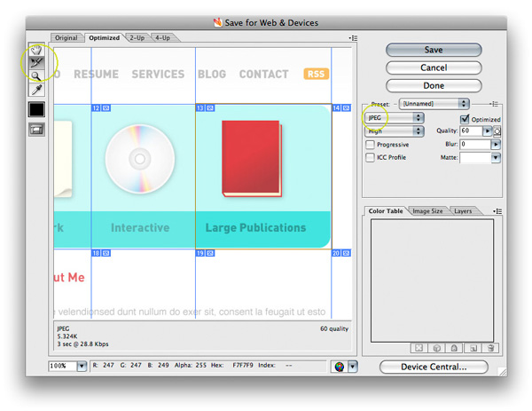Select the Hand tool
Screen dimensions: 532x411
tap(36, 50)
